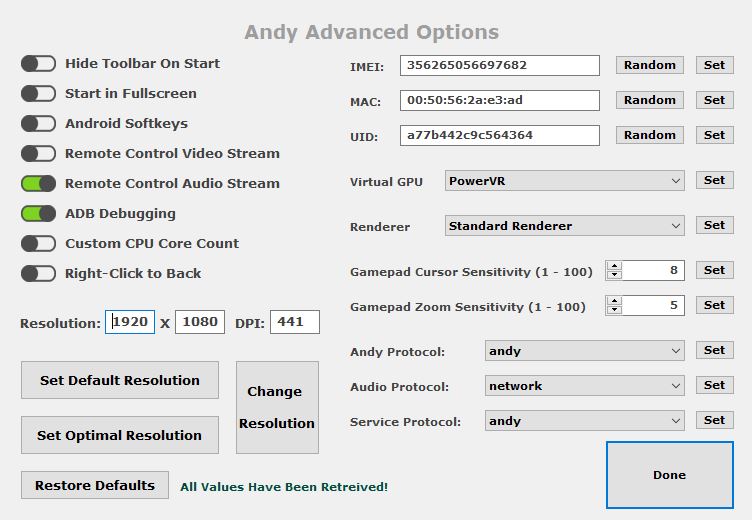This screenshot has width=752, height=520.
Task: Click the Done button
Action: 670,475
